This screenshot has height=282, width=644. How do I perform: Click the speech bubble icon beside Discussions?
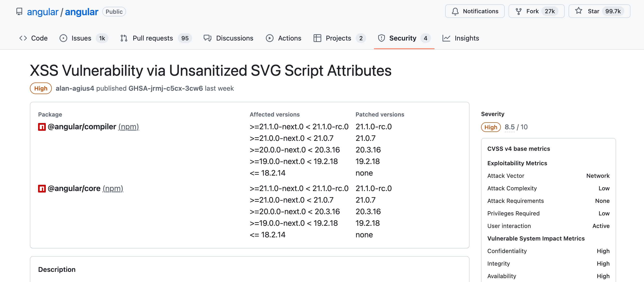(207, 38)
